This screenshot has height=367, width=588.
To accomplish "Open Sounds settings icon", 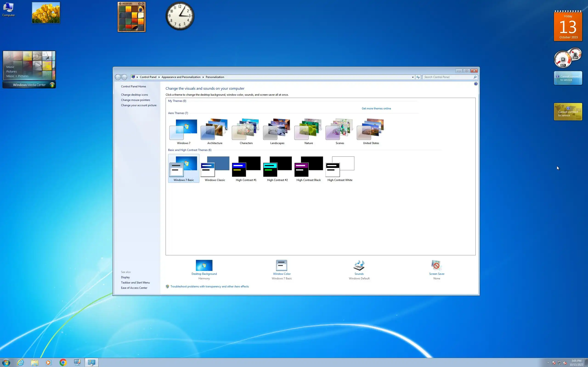I will pos(359,265).
